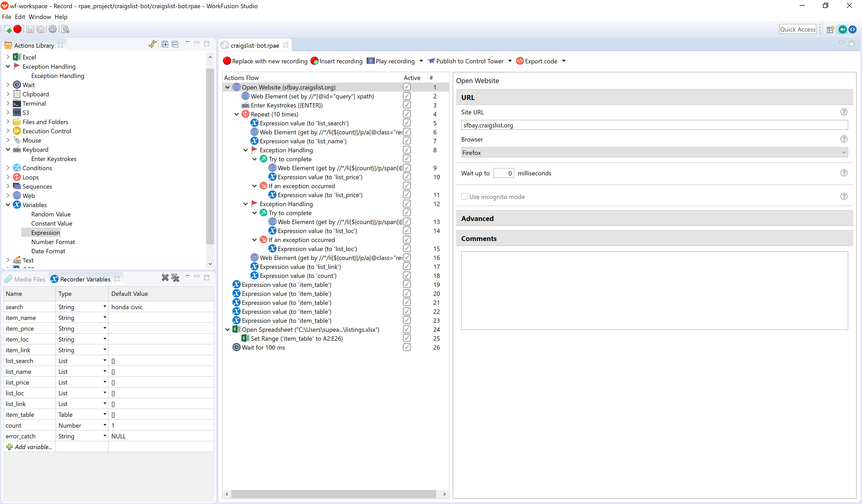Select the Clipboard icon in Actions Library
This screenshot has height=504, width=862.
pyautogui.click(x=17, y=94)
